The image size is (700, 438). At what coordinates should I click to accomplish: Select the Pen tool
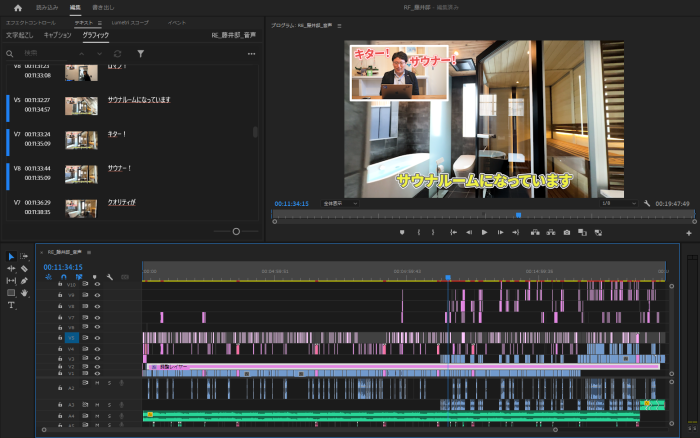coord(24,281)
